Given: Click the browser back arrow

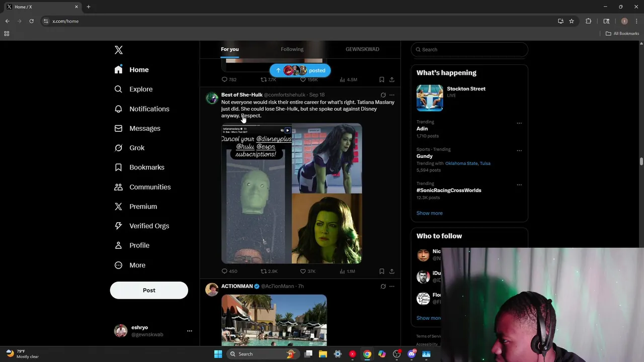Looking at the screenshot, I should (x=8, y=21).
